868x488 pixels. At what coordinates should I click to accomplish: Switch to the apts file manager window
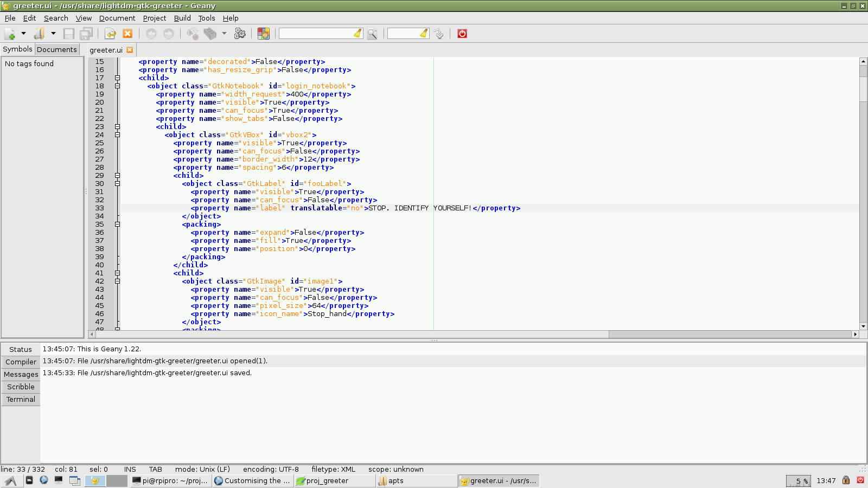417,481
